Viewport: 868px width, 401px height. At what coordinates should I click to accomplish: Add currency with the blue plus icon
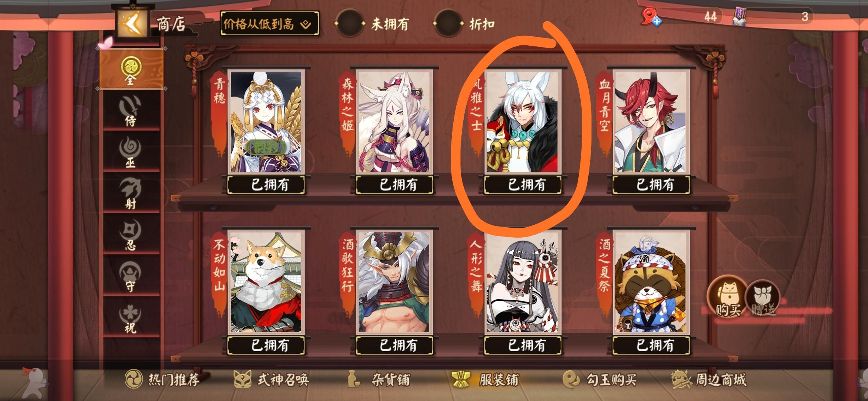point(657,22)
